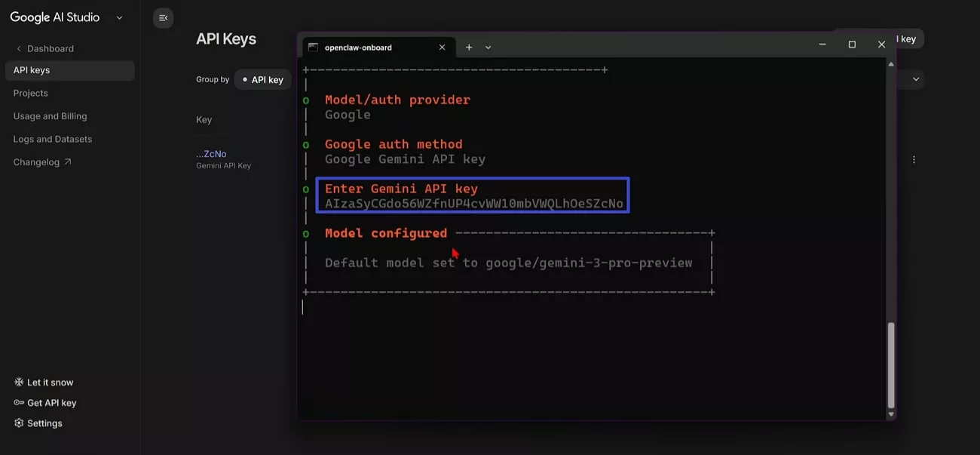The height and width of the screenshot is (455, 980).
Task: Open Logs and Datasets page
Action: [53, 140]
